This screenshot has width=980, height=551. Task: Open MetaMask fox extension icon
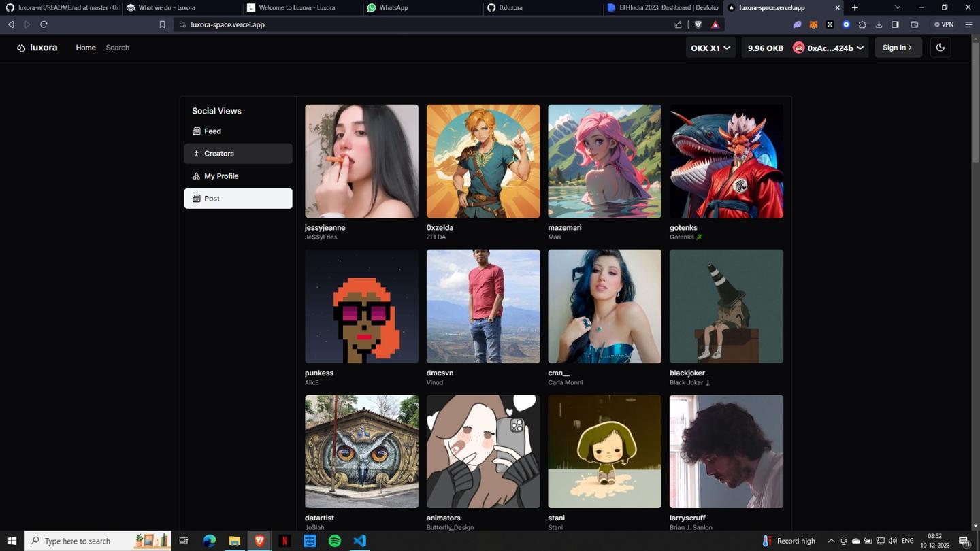pyautogui.click(x=813, y=24)
